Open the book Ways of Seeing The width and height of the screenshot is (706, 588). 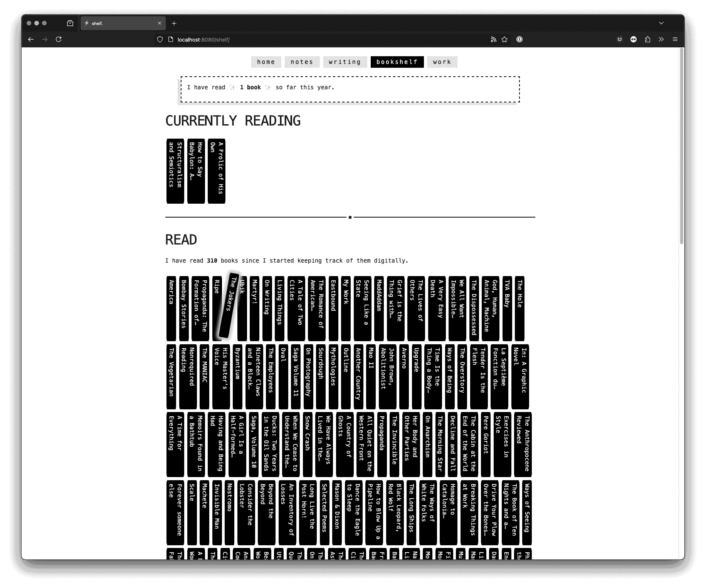(527, 513)
